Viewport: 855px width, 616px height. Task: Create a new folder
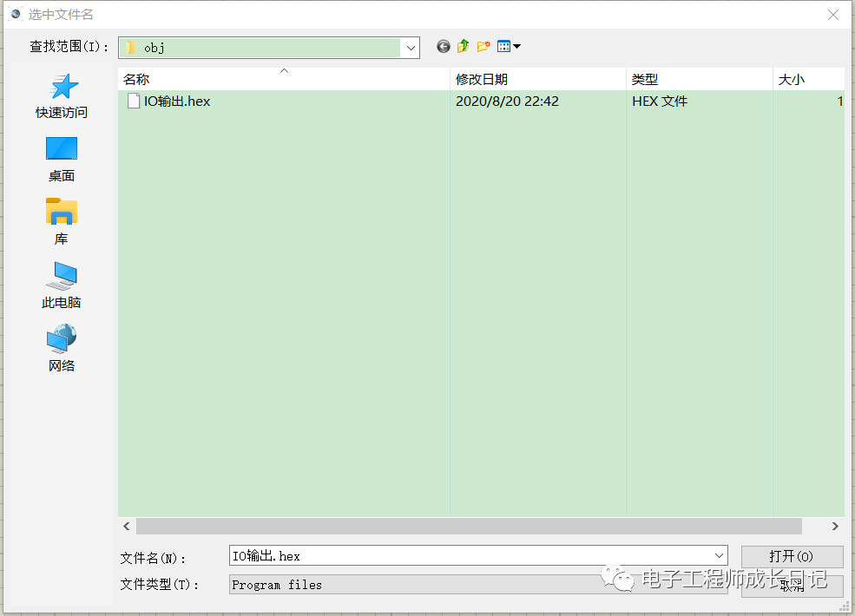tap(483, 46)
